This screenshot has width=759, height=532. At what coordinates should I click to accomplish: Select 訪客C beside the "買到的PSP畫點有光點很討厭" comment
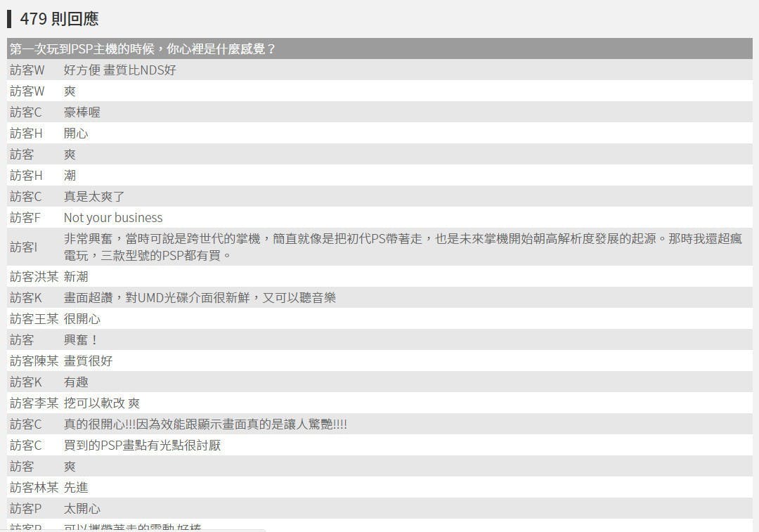pos(26,446)
